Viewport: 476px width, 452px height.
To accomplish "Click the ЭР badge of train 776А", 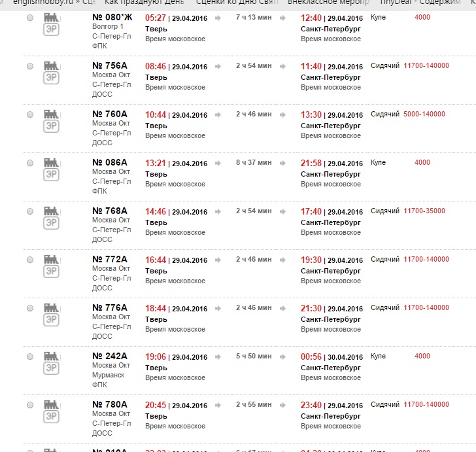I will [x=51, y=320].
